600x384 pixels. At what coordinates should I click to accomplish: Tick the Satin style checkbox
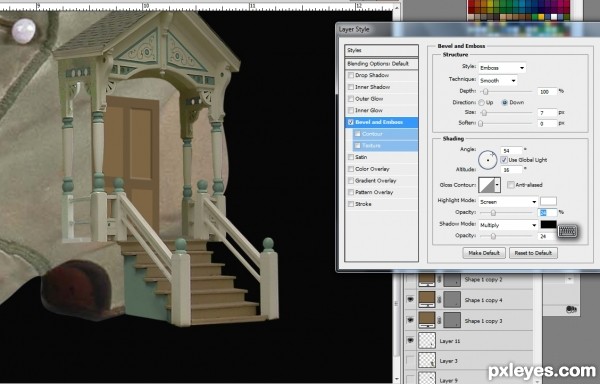(351, 157)
